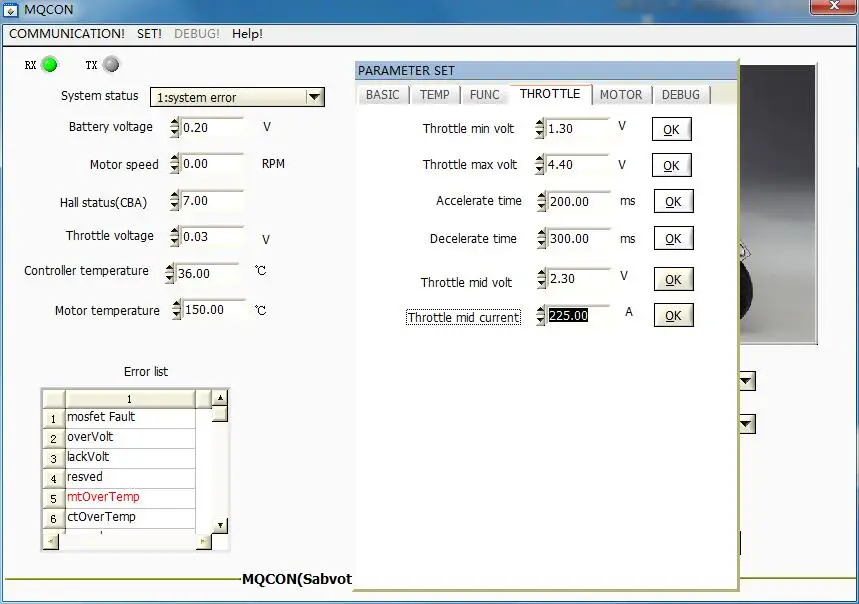Select the ctOverTemp error row

pos(130,517)
